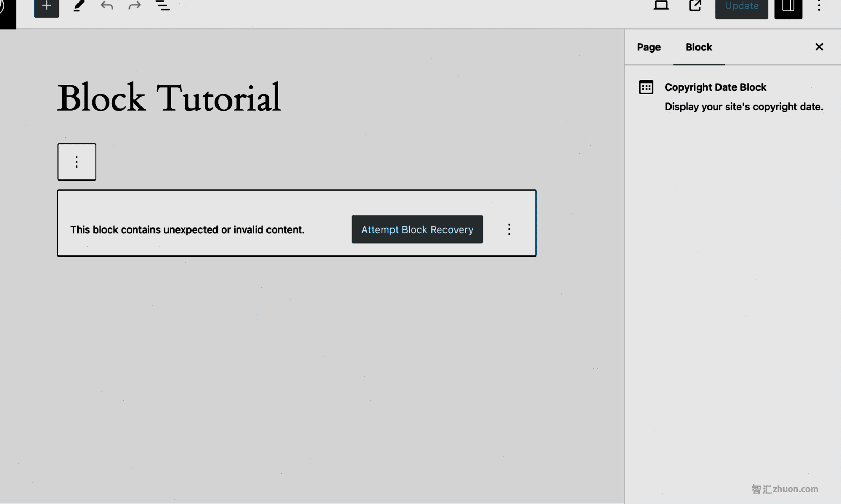Click the block three-dot options menu
This screenshot has width=841, height=504.
[x=509, y=229]
